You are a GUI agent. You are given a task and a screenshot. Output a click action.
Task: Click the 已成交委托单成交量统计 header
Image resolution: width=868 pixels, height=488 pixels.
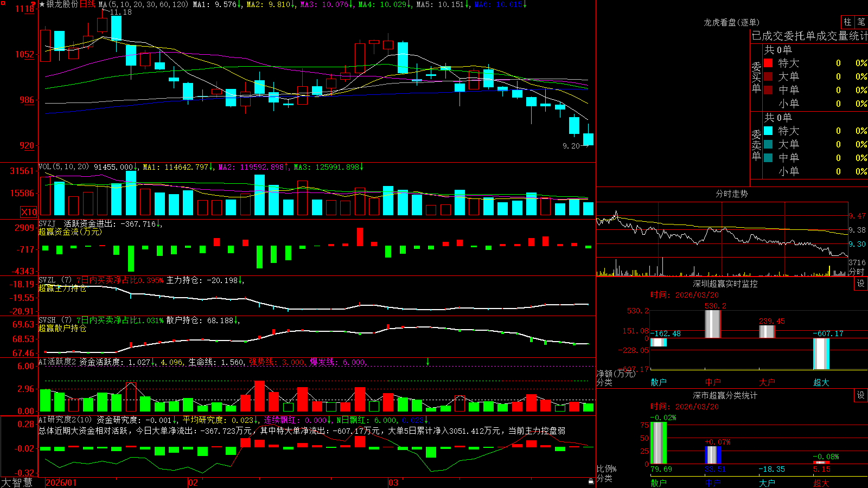tap(809, 36)
